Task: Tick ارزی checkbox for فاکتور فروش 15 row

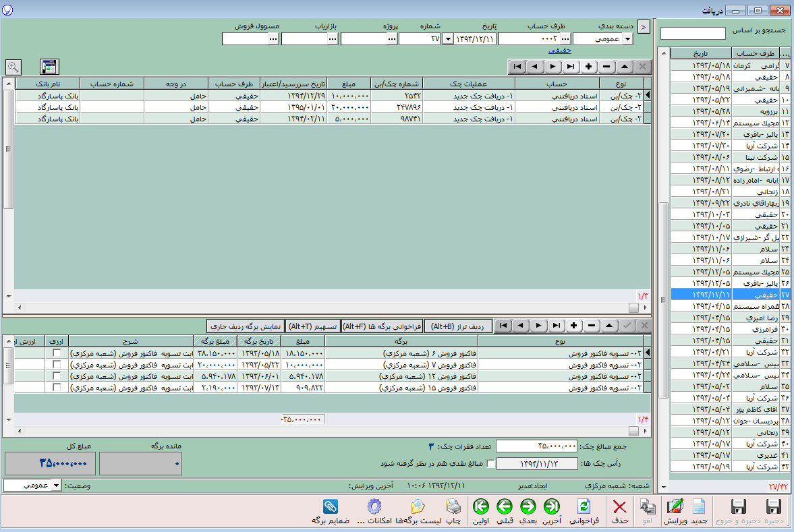Action: pyautogui.click(x=57, y=387)
